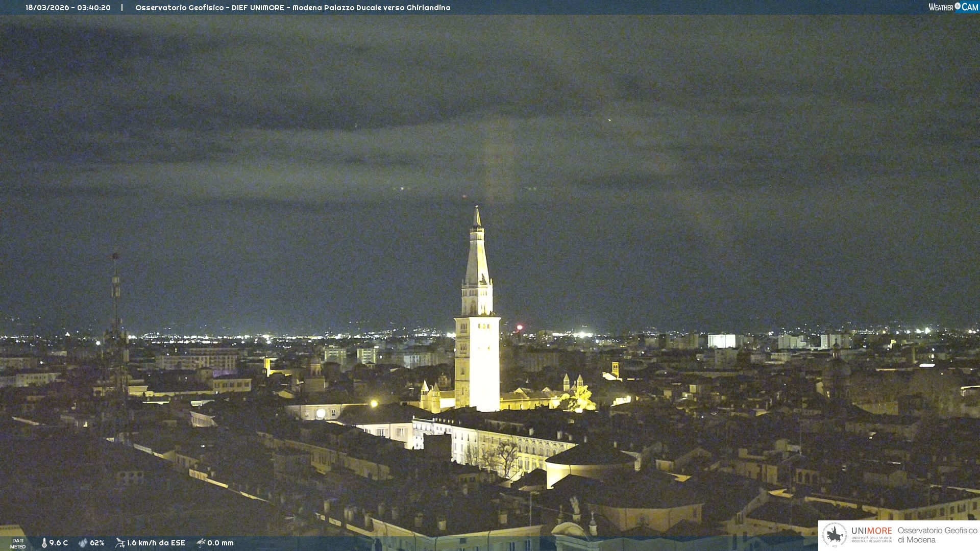Click the UNIMORE circular seal emblem
This screenshot has height=551, width=980.
[x=835, y=535]
